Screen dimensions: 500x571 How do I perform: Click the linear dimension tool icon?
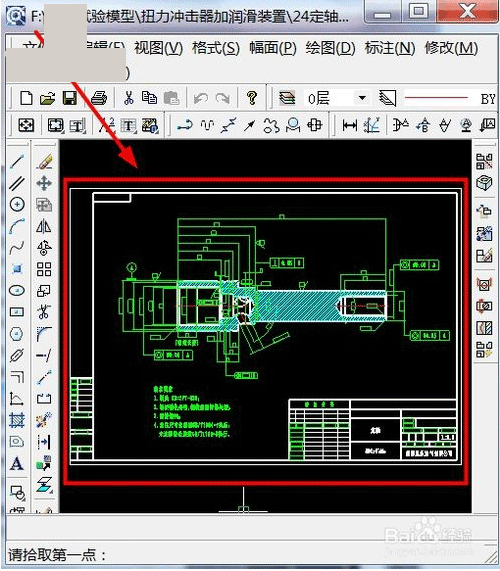point(350,126)
